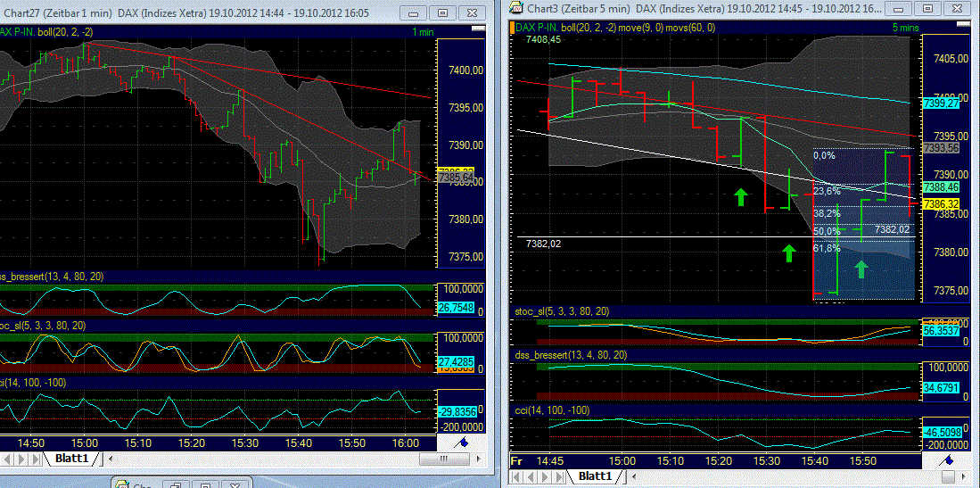Click the blue pin icon in Chart3
980x488 pixels.
click(948, 460)
